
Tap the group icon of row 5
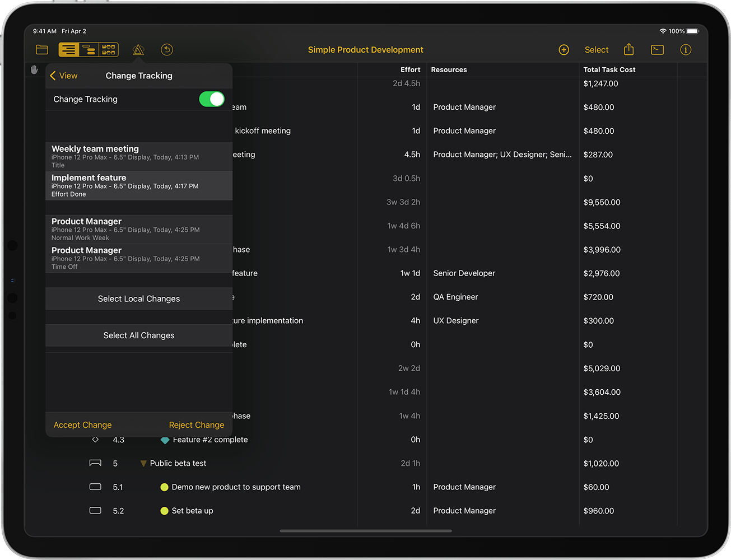(95, 463)
